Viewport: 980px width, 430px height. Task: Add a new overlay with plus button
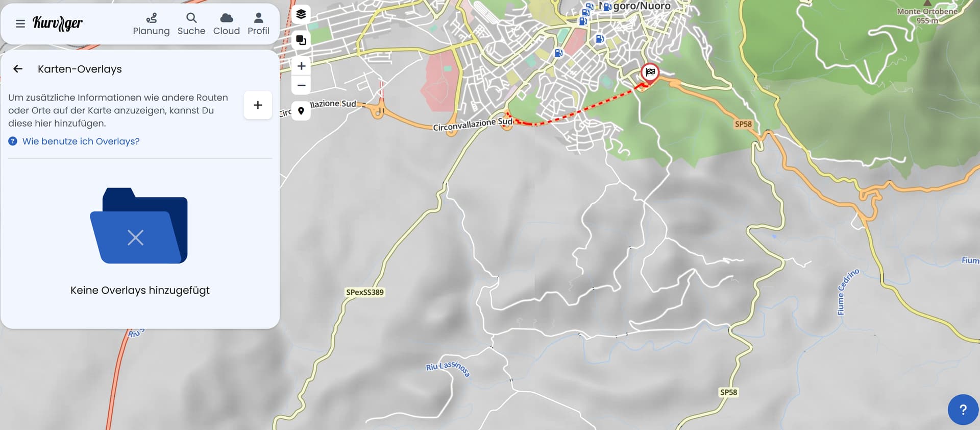click(258, 105)
